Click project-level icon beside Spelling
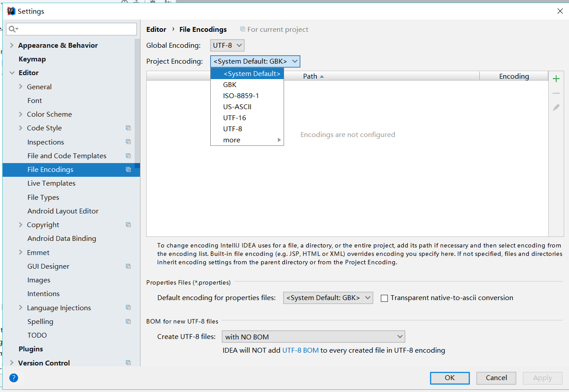Image resolution: width=569 pixels, height=392 pixels. tap(128, 321)
